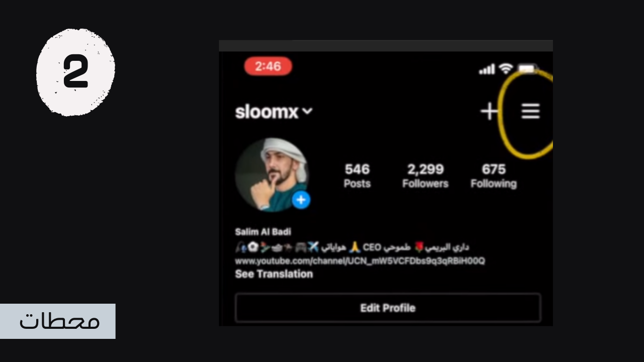Image resolution: width=644 pixels, height=362 pixels.
Task: Click the white number 2 badge
Action: pos(75,72)
